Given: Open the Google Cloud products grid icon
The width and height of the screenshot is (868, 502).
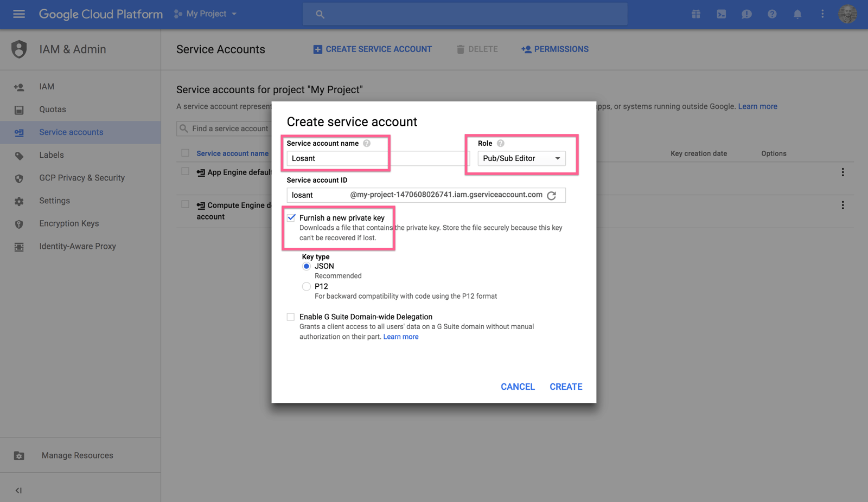Looking at the screenshot, I should coord(695,14).
